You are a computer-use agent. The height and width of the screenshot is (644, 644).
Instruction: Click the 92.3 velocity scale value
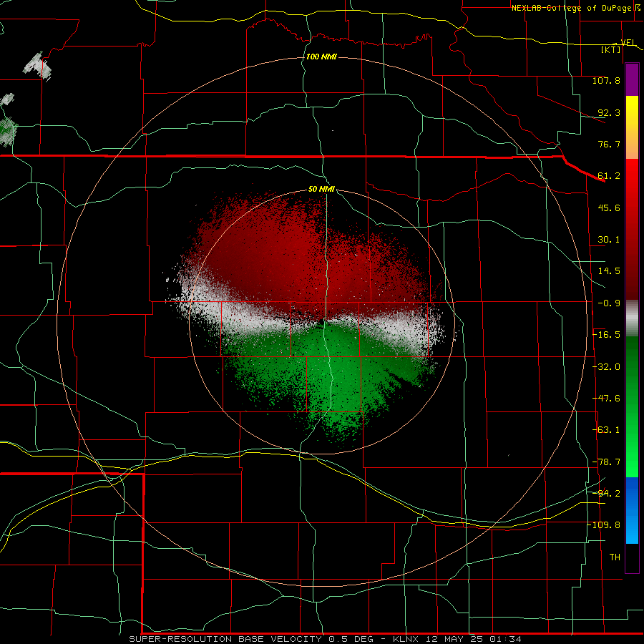click(x=609, y=112)
